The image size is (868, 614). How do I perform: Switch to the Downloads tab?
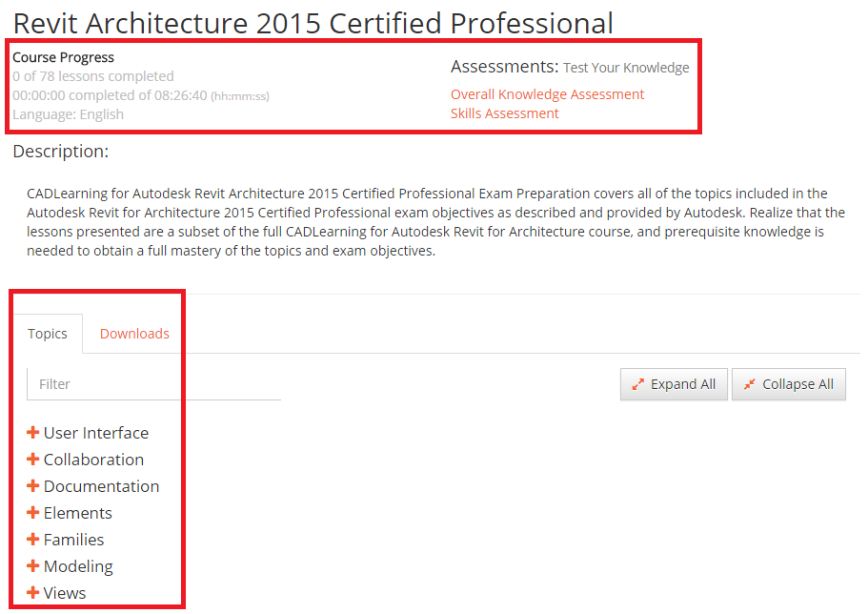pos(134,334)
